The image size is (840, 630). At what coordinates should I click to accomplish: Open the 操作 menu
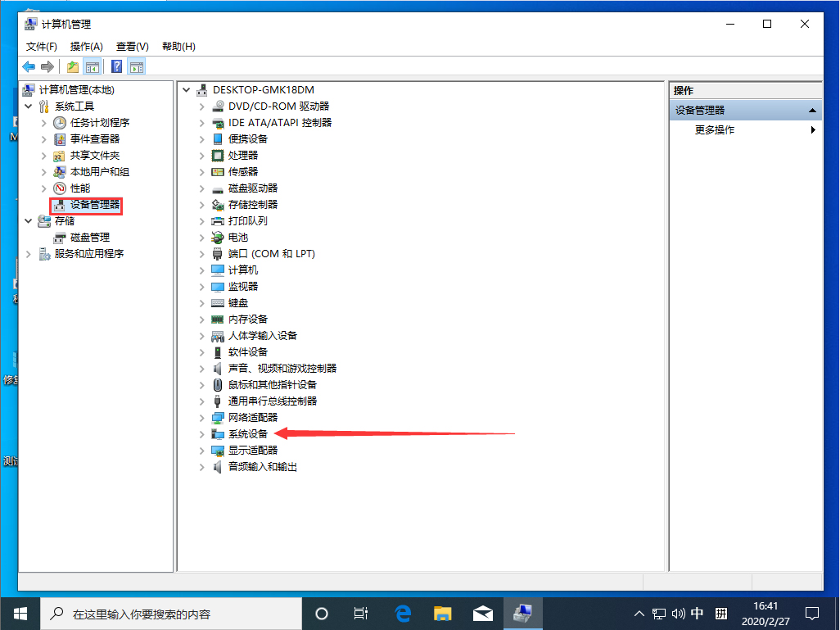[86, 47]
